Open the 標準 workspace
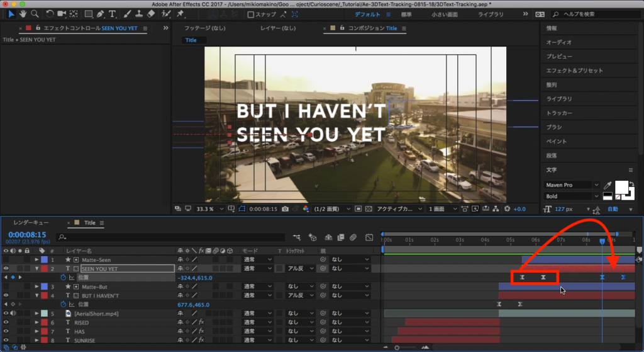 [x=407, y=14]
